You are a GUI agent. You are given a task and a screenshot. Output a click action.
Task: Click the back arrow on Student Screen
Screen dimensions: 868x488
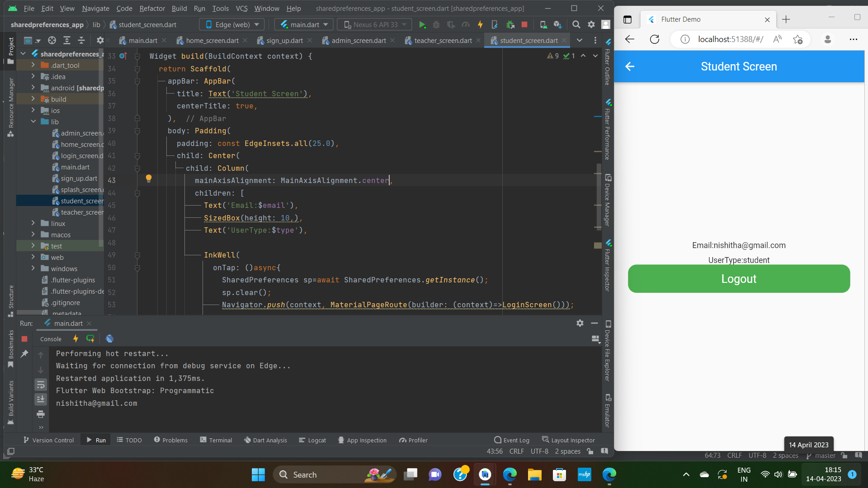tap(630, 66)
